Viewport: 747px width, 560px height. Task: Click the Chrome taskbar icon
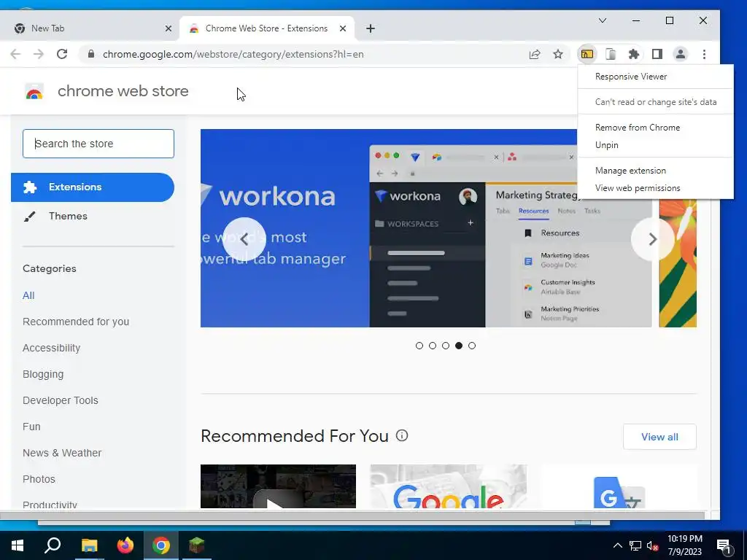pos(161,545)
